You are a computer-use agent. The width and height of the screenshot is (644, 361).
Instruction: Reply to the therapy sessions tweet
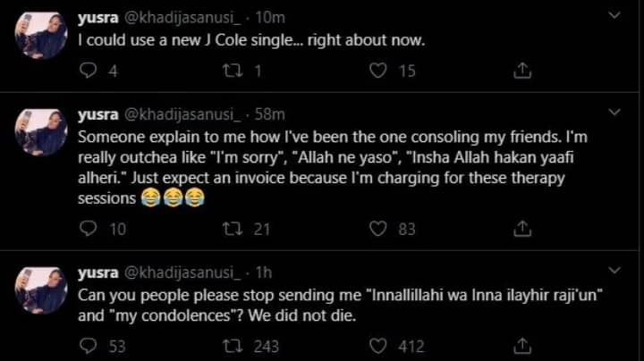pos(88,230)
